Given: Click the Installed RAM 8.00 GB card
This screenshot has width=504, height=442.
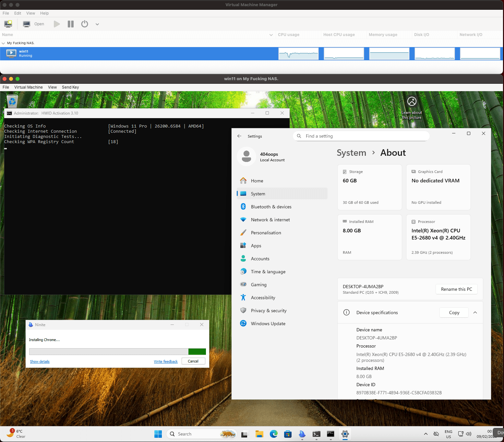Looking at the screenshot, I should click(x=370, y=237).
